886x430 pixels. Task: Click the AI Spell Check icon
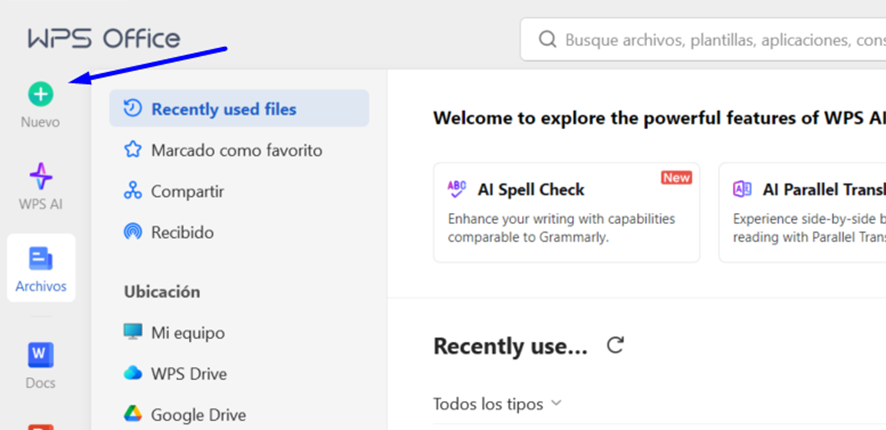[457, 189]
